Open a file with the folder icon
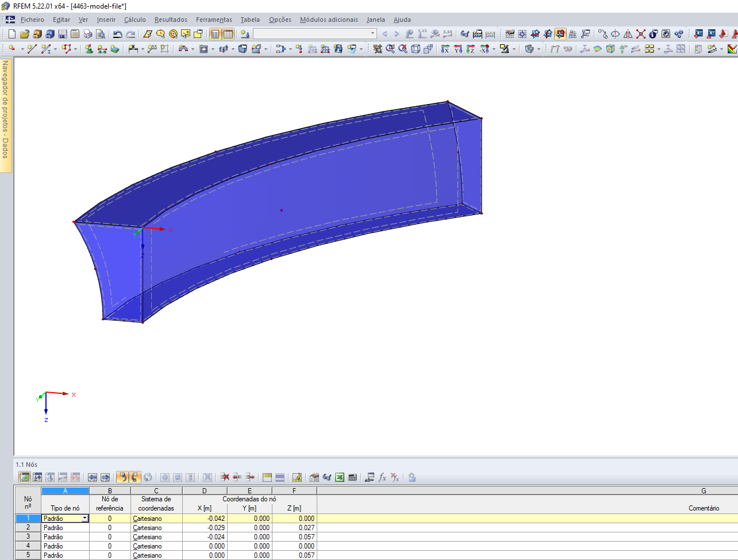 coord(25,34)
